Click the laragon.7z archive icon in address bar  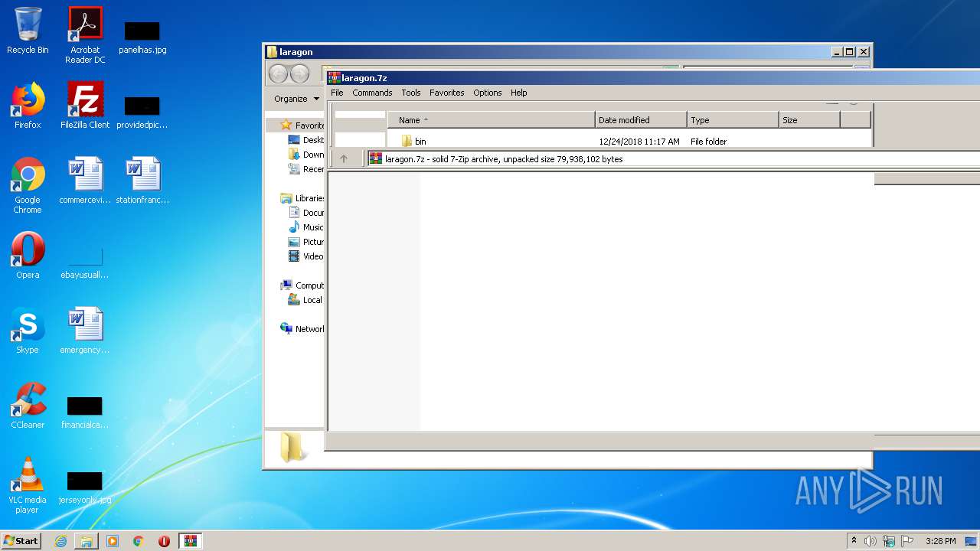(x=375, y=159)
